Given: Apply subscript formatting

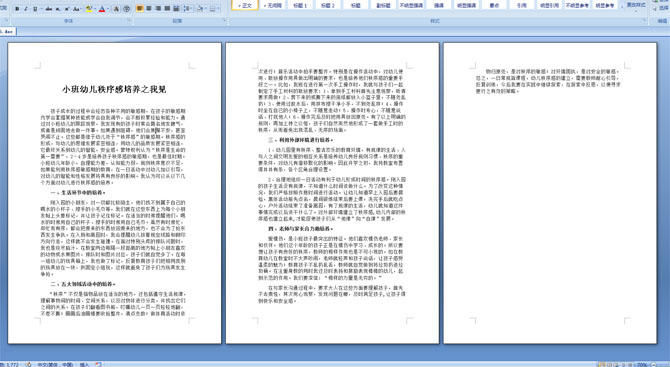Looking at the screenshot, I should pyautogui.click(x=58, y=9).
